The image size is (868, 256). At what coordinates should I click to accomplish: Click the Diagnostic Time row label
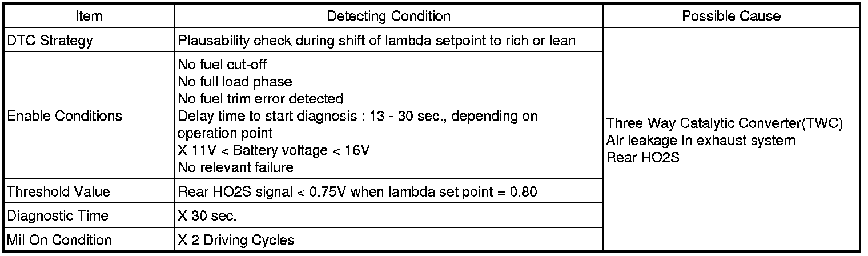[x=58, y=216]
